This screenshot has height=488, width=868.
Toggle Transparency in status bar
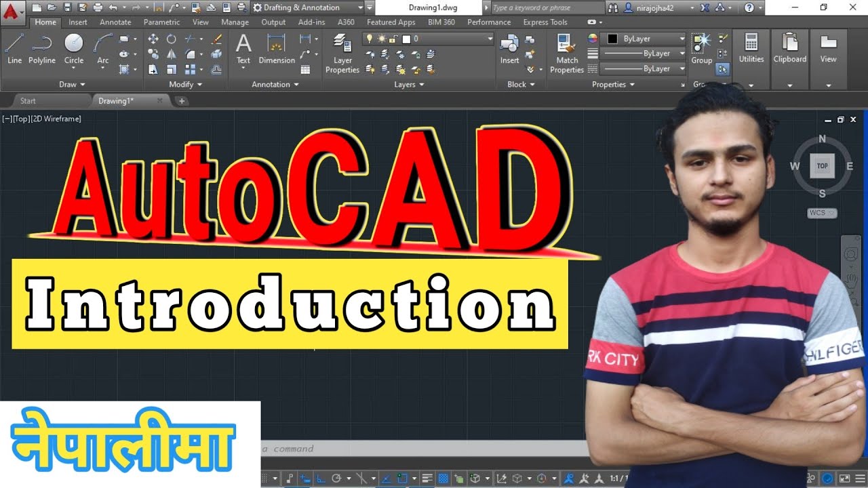443,479
